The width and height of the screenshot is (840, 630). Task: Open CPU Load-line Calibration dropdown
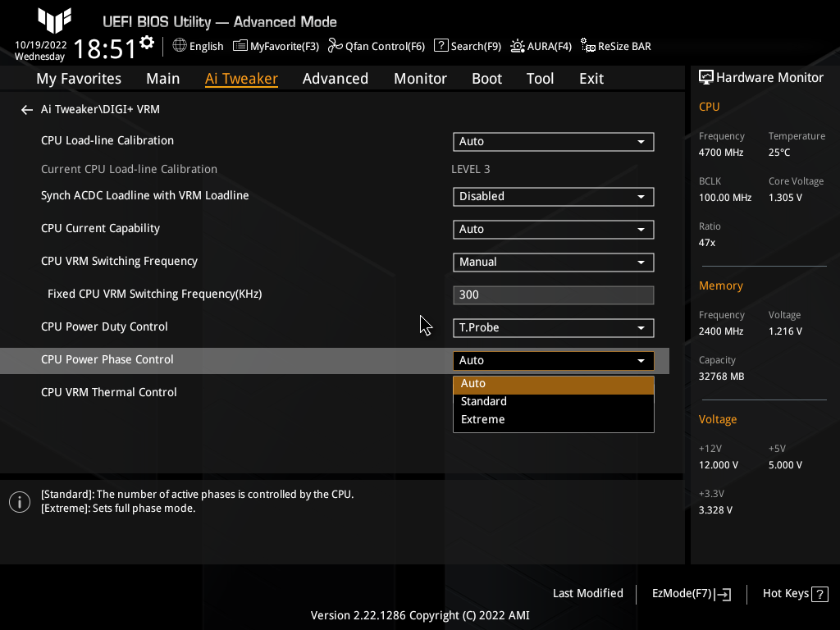(553, 141)
